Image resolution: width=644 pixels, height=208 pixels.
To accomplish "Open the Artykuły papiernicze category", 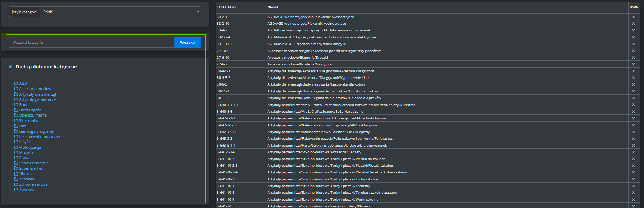I will tap(37, 99).
